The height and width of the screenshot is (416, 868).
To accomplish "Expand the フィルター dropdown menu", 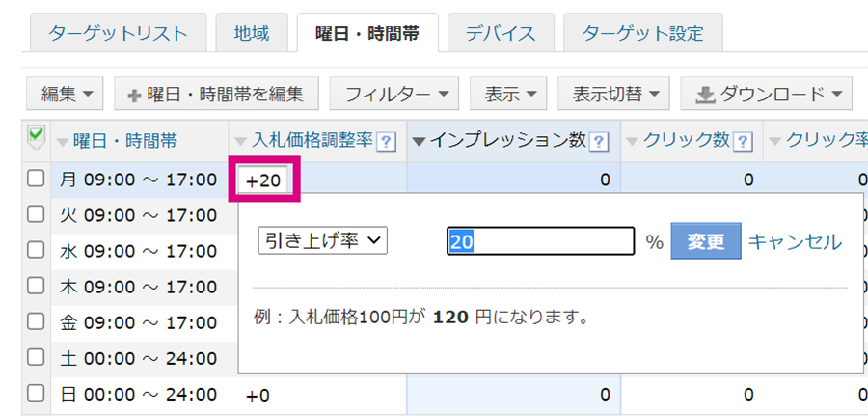I will coord(394,95).
